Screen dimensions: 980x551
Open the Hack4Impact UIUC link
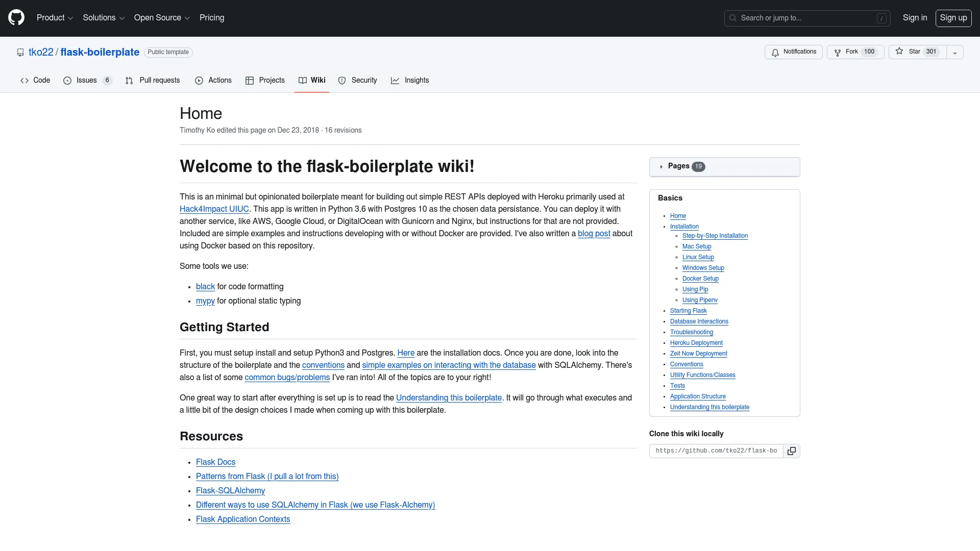(214, 209)
